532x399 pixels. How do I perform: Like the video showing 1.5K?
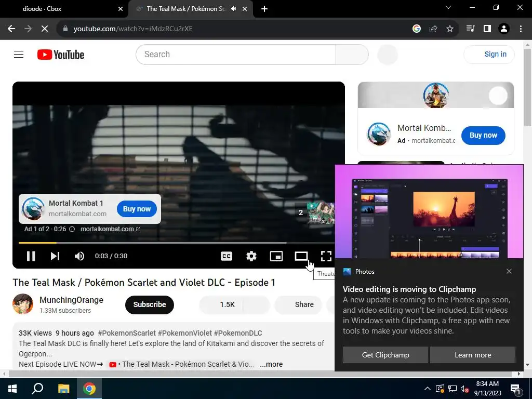[221, 304]
